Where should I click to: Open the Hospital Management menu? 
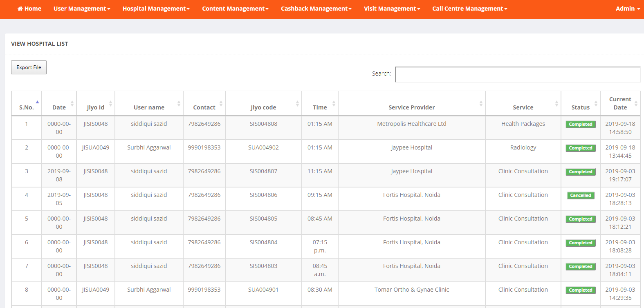click(156, 9)
